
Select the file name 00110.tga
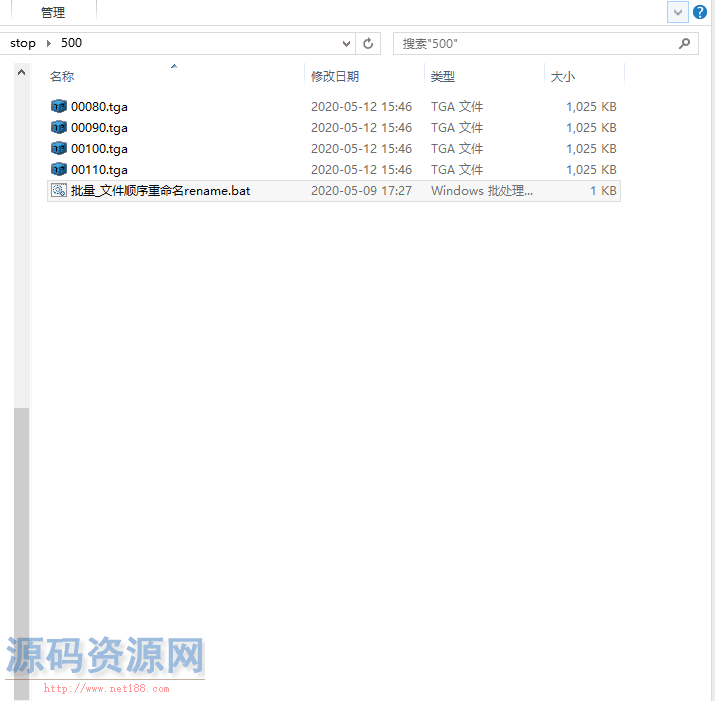pos(99,170)
